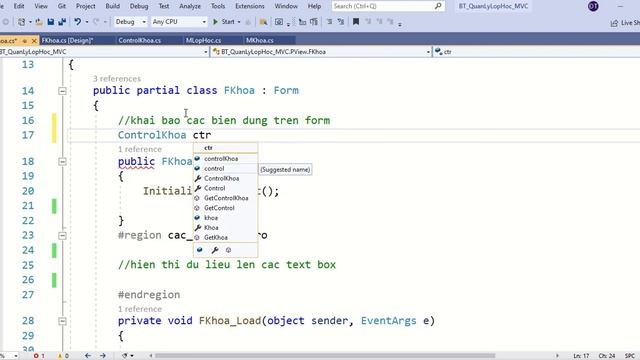Viewport: 640px width, 360px height.
Task: Navigate backward with the status bar arrow
Action: click(88, 356)
